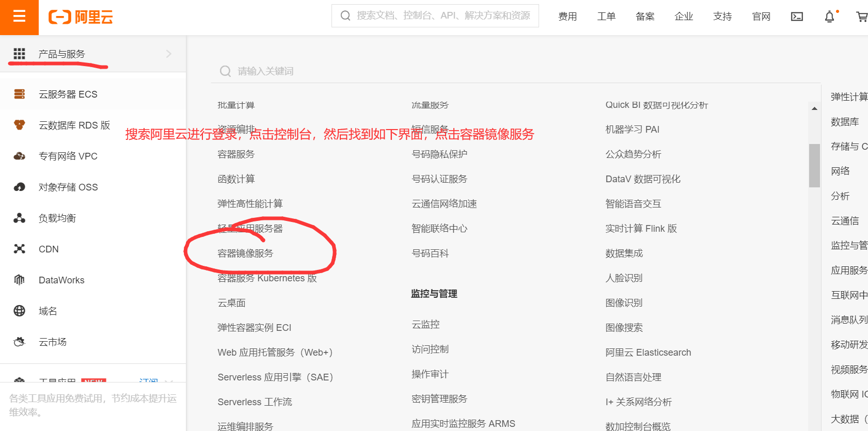Click the 云市场 icon
Screen dimensions: 868x431
[19, 342]
